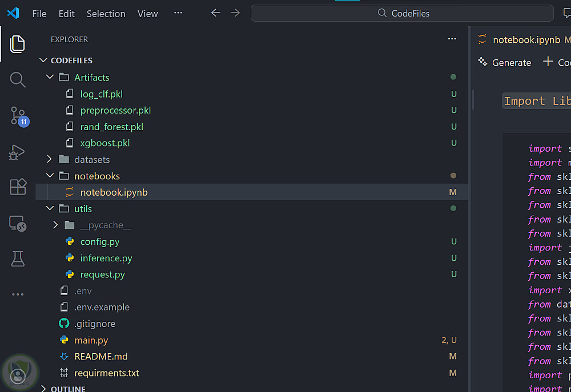Open the Selection menu
Viewport: 571px width, 392px height.
(106, 14)
